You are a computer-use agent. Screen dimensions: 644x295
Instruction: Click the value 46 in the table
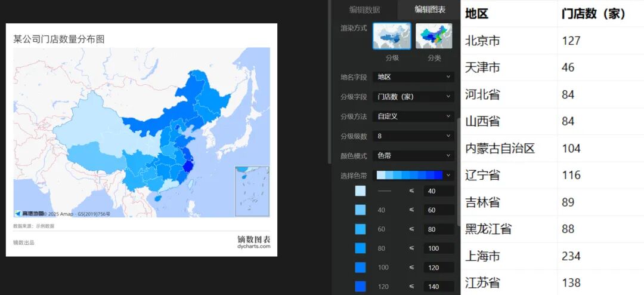pyautogui.click(x=568, y=67)
